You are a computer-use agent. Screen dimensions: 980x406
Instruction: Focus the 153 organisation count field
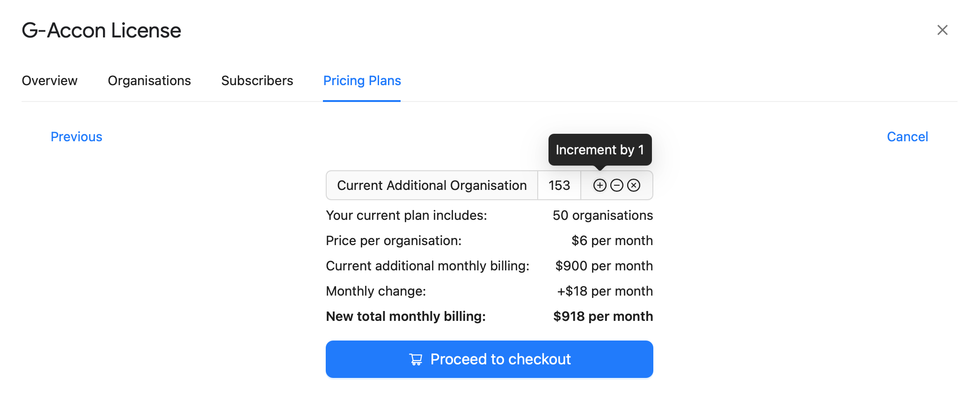click(559, 185)
